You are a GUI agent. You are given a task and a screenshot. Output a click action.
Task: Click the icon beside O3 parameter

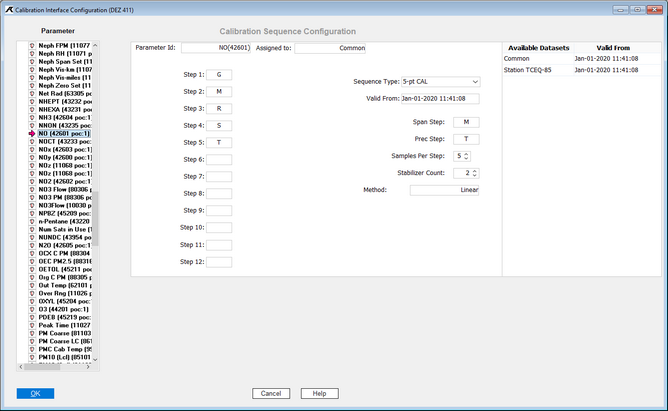point(32,310)
